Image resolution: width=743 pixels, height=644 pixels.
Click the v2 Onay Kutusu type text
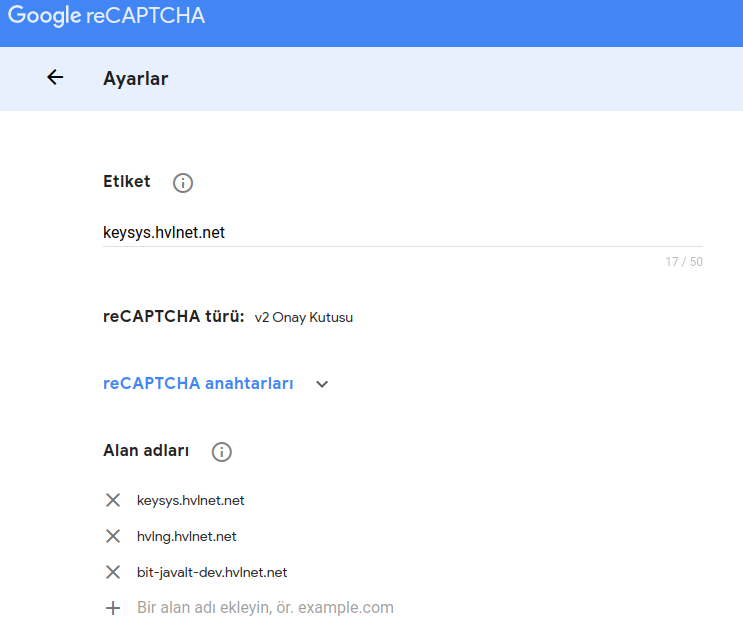click(304, 317)
